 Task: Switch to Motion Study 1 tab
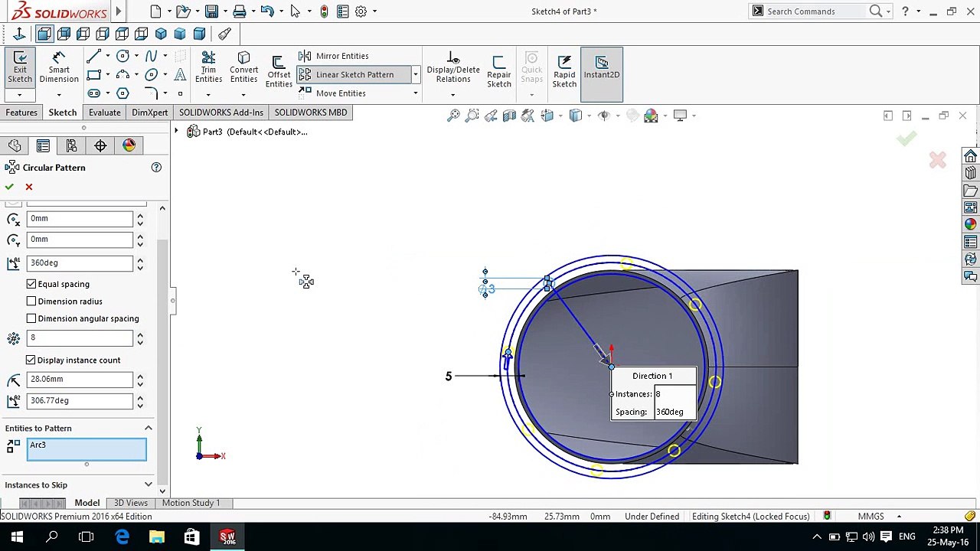coord(191,503)
